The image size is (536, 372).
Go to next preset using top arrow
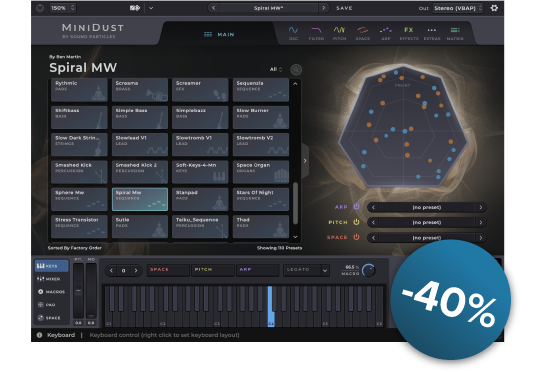(323, 8)
